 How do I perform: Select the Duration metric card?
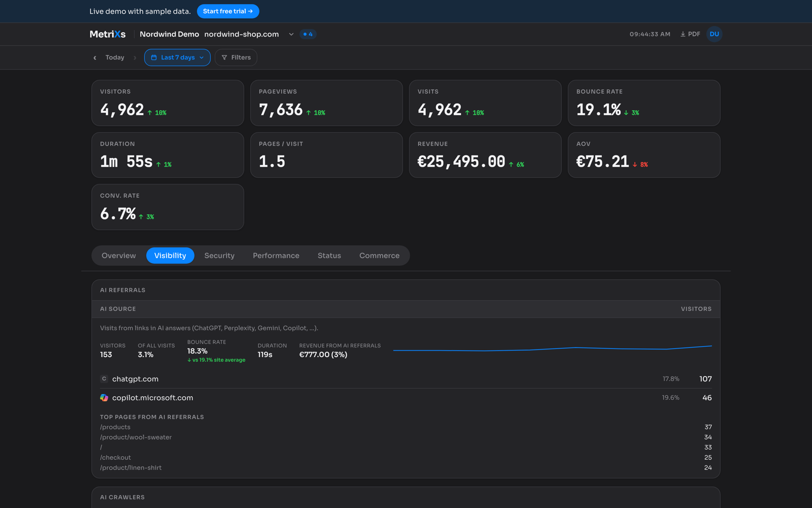coord(167,155)
